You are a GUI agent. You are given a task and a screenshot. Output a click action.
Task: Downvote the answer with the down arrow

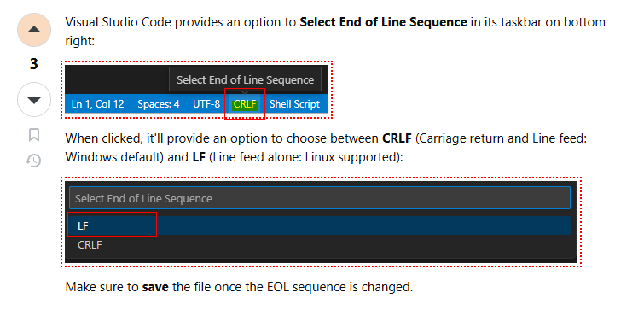point(34,100)
